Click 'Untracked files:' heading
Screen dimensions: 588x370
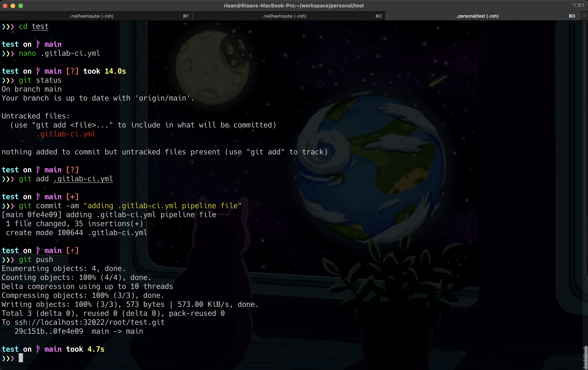(x=36, y=116)
